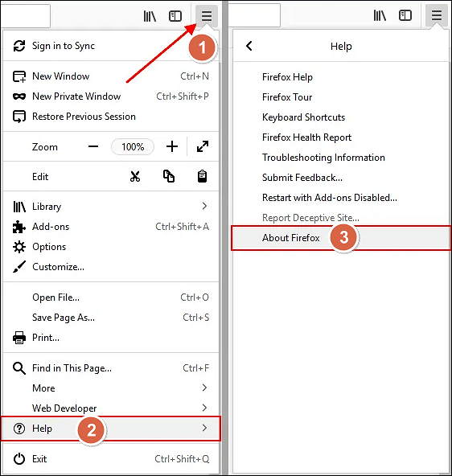Click the Add-ons puzzle piece icon
Viewport: 452px width, 476px height.
point(19,227)
